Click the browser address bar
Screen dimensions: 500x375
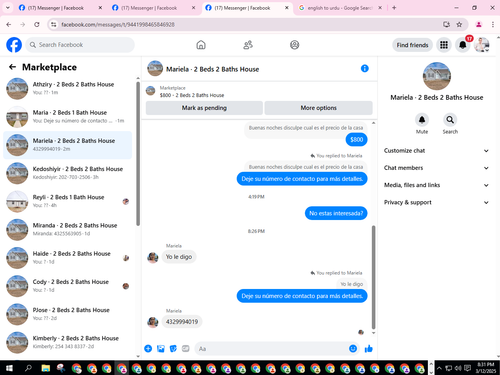(x=247, y=24)
